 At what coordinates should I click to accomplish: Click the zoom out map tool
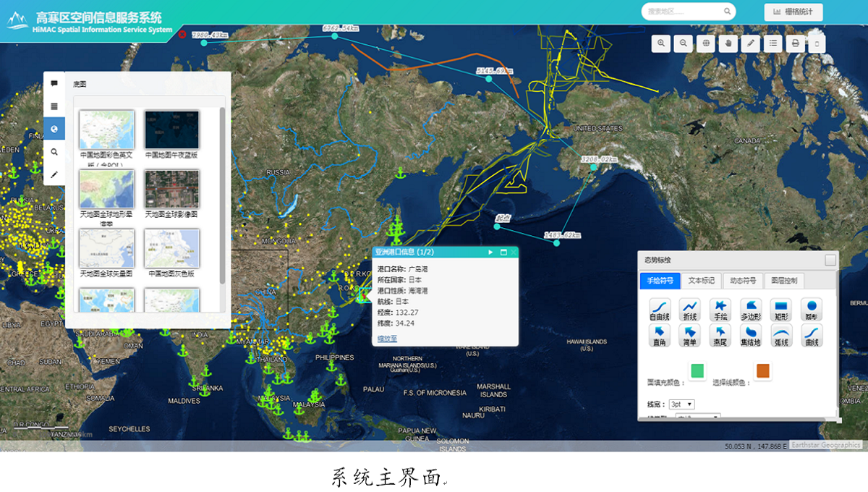[x=684, y=43]
